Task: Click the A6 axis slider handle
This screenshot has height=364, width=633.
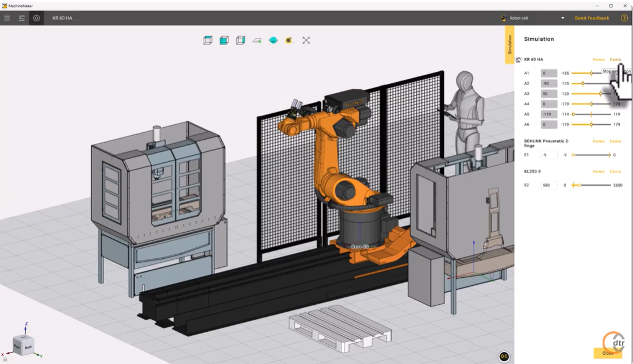Action: pos(592,125)
